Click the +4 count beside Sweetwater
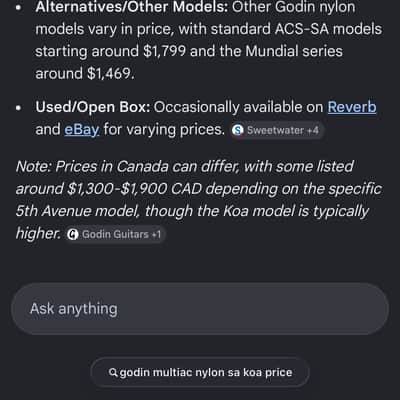 [313, 130]
